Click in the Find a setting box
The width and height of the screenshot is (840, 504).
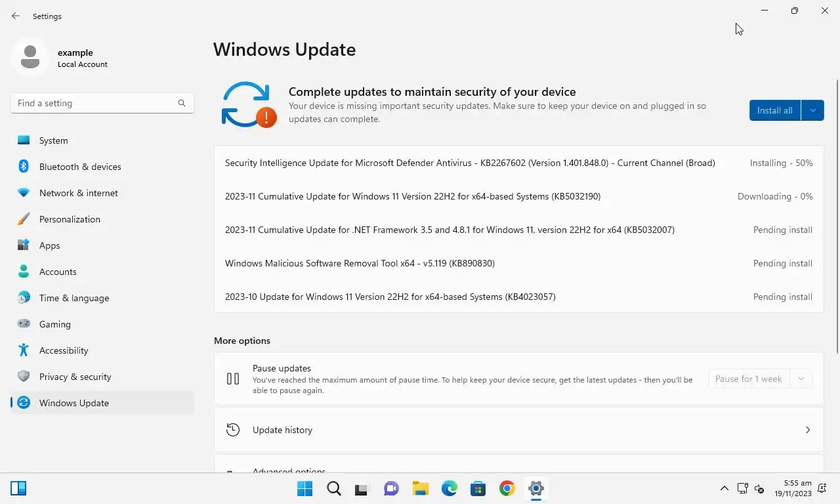(x=102, y=103)
